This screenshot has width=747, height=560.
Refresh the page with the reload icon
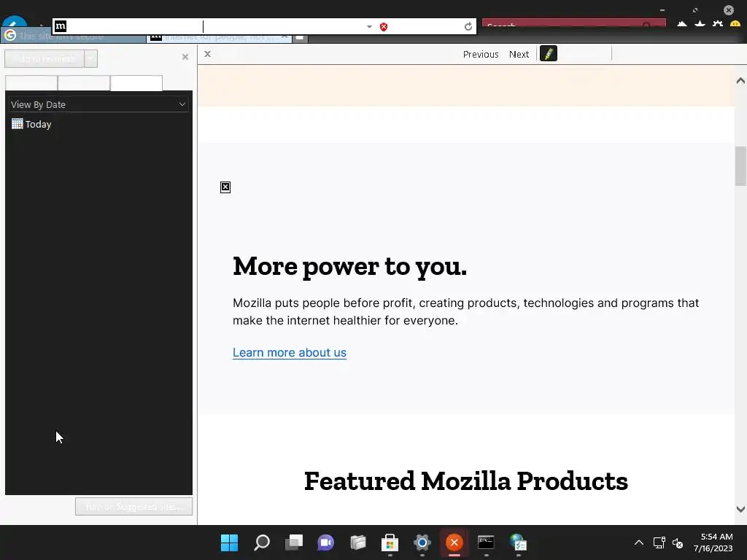click(468, 27)
